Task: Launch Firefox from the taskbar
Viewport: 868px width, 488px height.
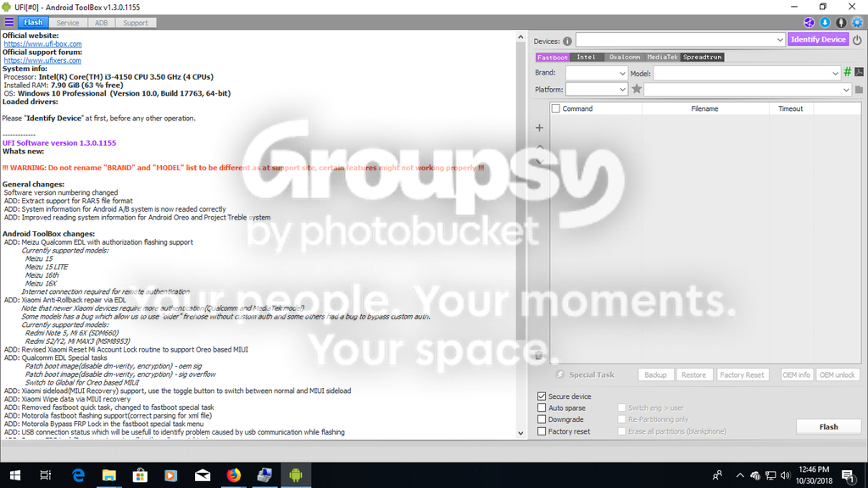Action: 234,474
